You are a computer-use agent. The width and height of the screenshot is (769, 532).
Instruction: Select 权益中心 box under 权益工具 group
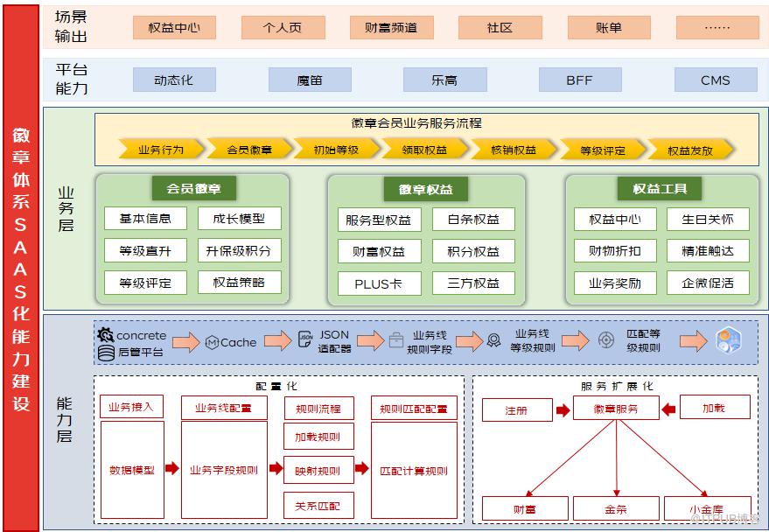pyautogui.click(x=615, y=219)
